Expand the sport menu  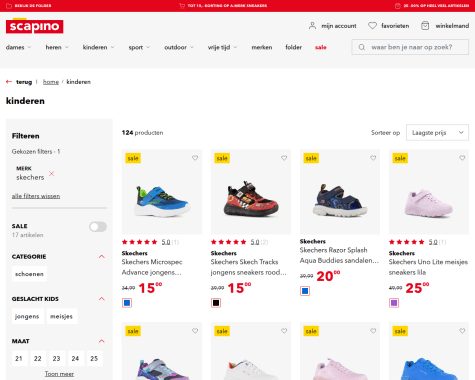pos(139,47)
